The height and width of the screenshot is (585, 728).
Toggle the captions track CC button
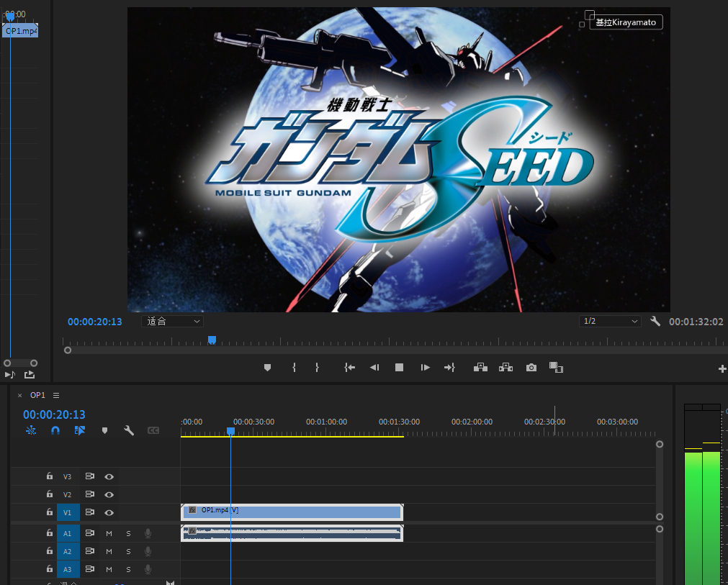[153, 430]
